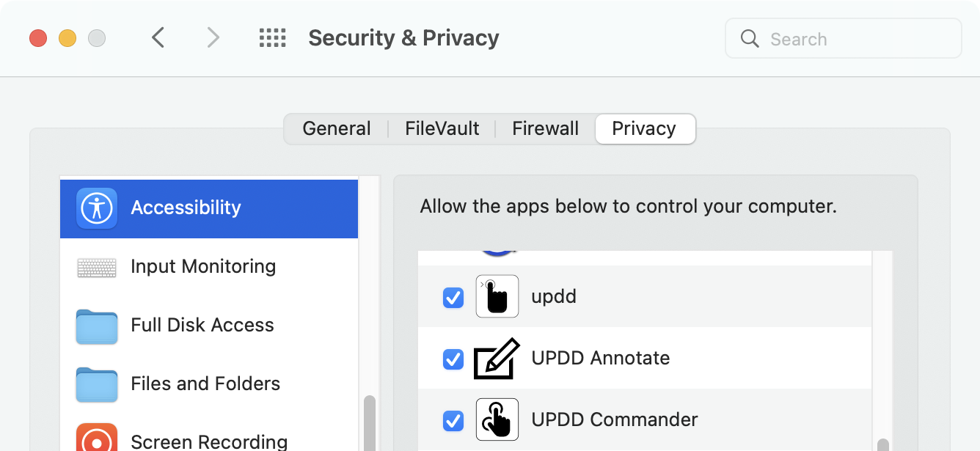Image resolution: width=980 pixels, height=451 pixels.
Task: Go back with the left chevron
Action: (158, 37)
